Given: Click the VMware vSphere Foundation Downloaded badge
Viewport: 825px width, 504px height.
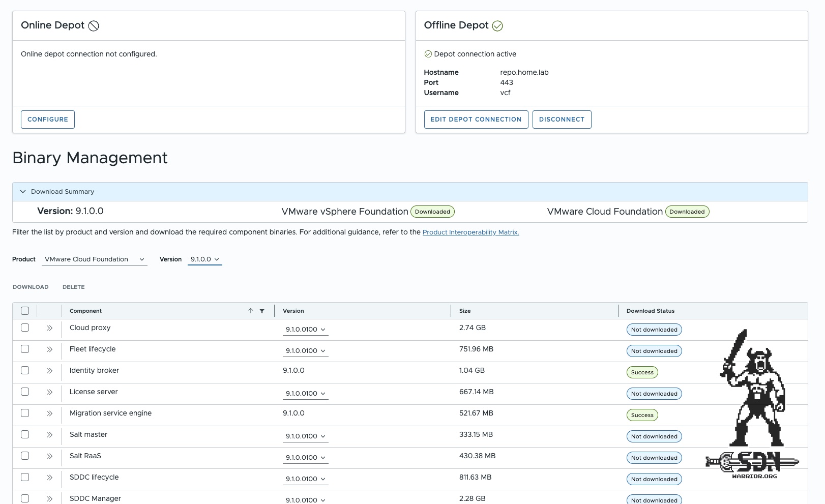Looking at the screenshot, I should 433,212.
